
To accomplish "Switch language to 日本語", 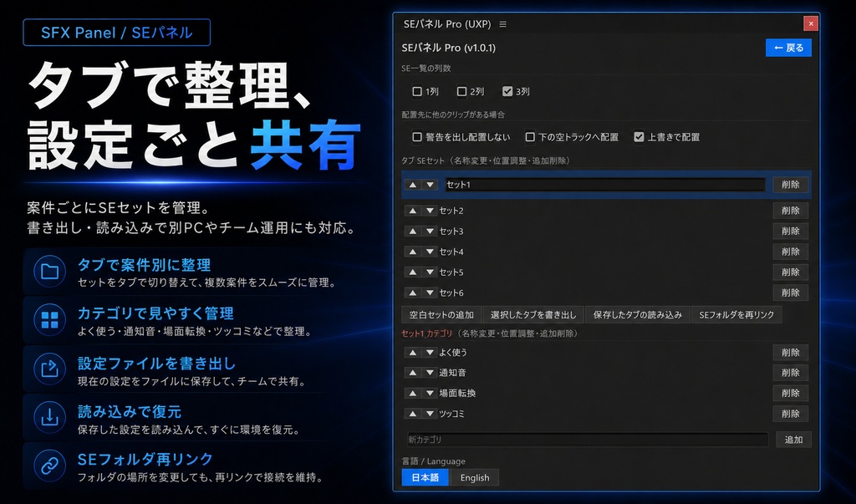I will (425, 478).
